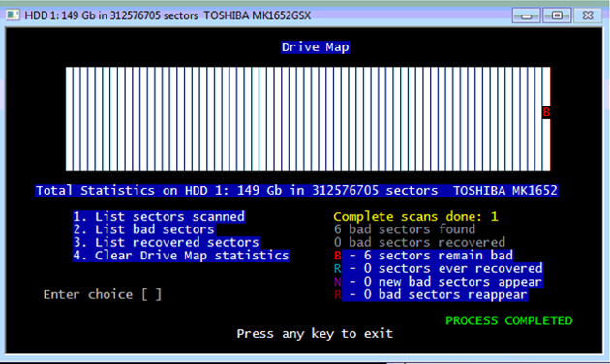The height and width of the screenshot is (364, 610).
Task: Click '6 bad sectors found' line
Action: (404, 229)
